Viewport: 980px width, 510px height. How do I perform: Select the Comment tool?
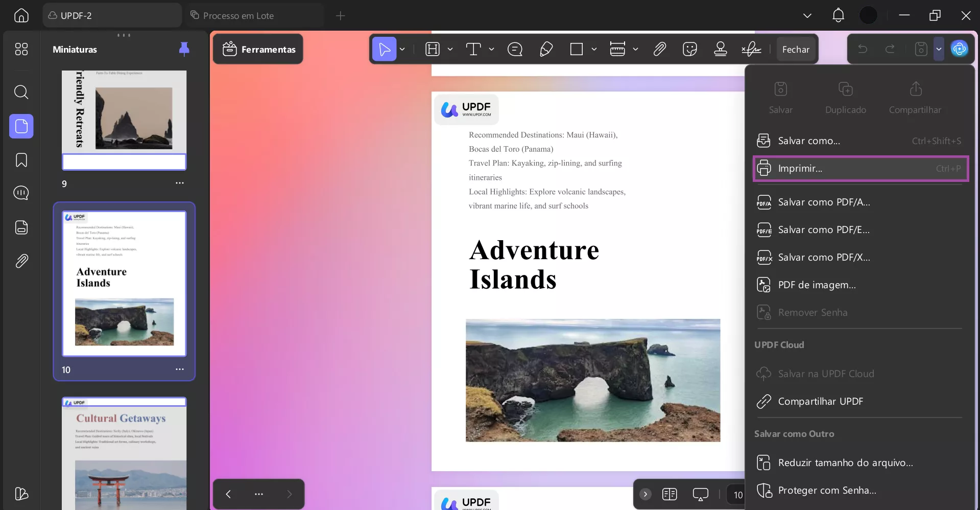tap(515, 49)
